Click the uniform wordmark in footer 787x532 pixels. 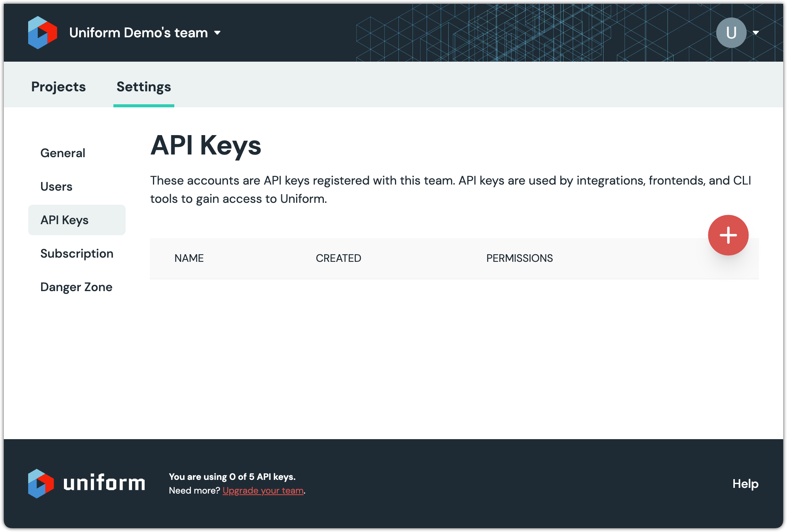coord(104,483)
